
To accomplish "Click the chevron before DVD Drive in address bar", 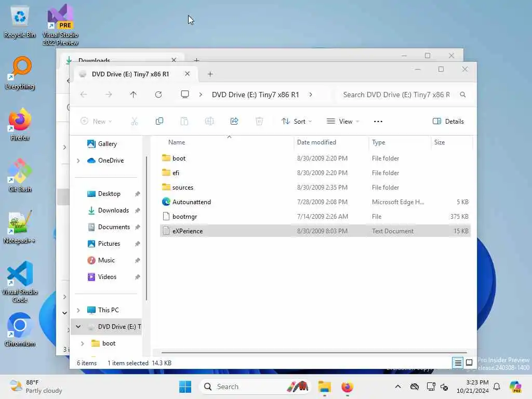I will (x=201, y=95).
